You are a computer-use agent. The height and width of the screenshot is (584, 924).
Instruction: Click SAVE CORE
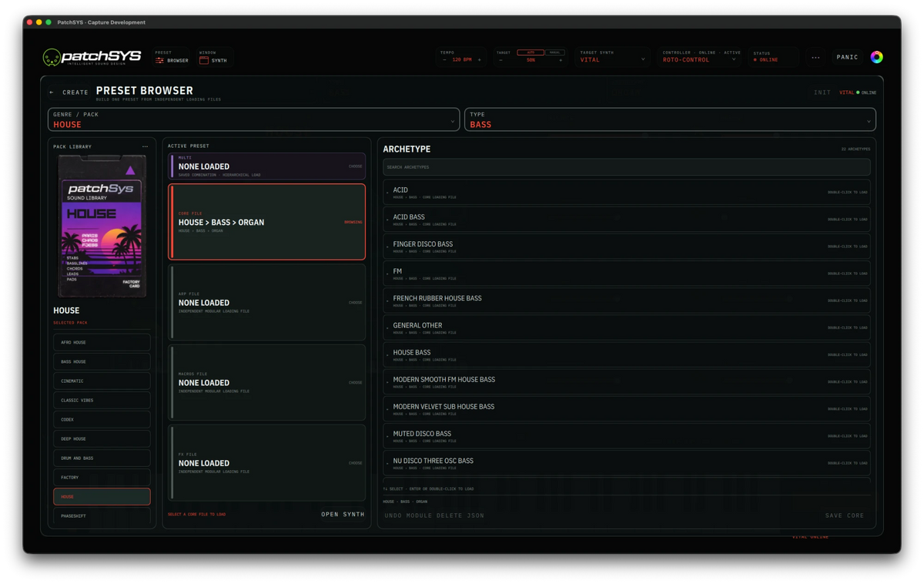[845, 515]
